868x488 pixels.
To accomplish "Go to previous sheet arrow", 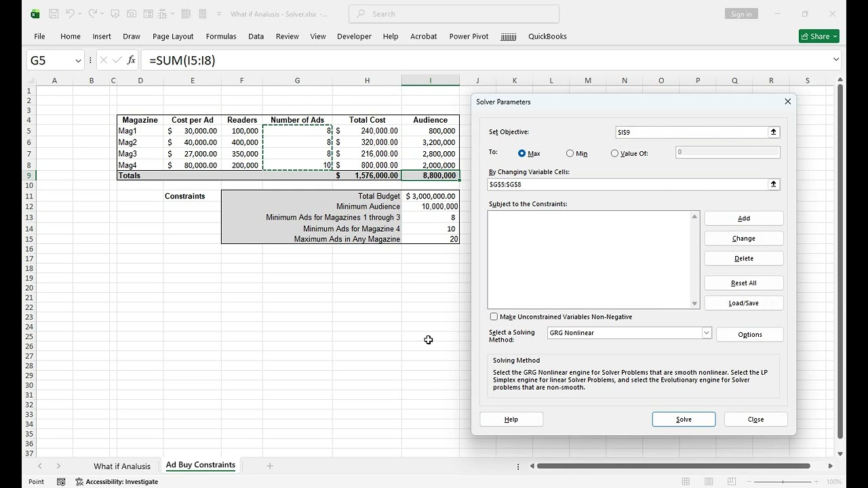I will [39, 466].
